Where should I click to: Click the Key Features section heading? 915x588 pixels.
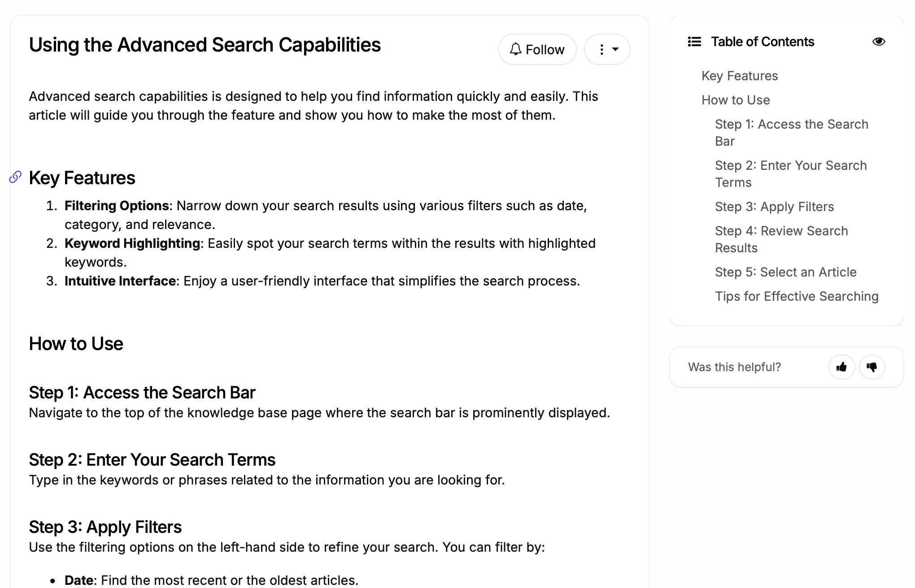click(82, 178)
